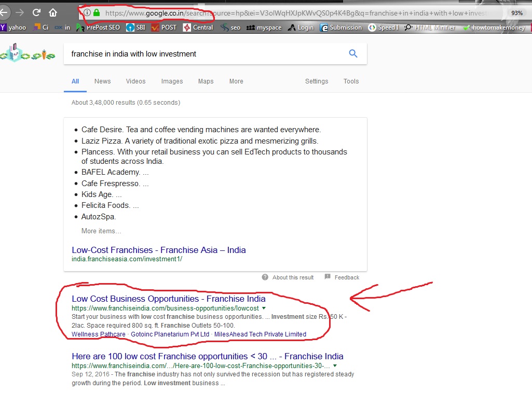Click the 93% zoom indicator
The height and width of the screenshot is (394, 532).
517,13
